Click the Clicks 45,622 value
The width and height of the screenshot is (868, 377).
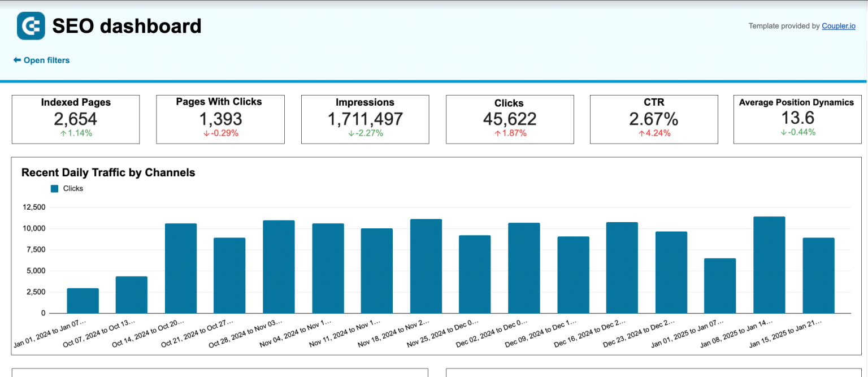[509, 119]
